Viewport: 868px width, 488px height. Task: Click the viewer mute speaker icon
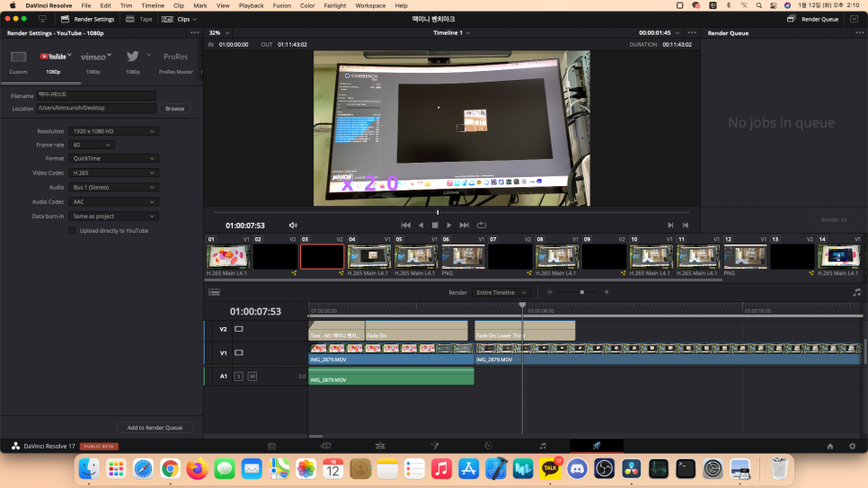[x=293, y=226]
